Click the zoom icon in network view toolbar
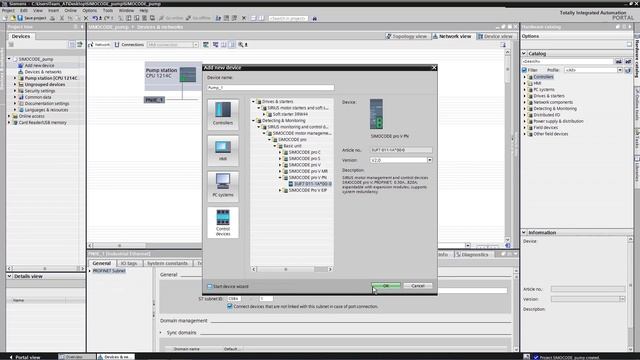 [x=241, y=44]
